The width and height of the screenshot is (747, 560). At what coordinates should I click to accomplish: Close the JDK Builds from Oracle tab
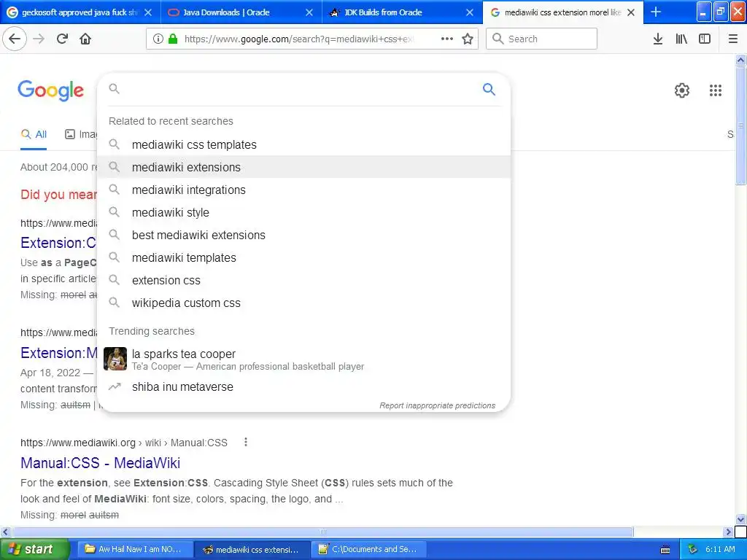coord(470,12)
